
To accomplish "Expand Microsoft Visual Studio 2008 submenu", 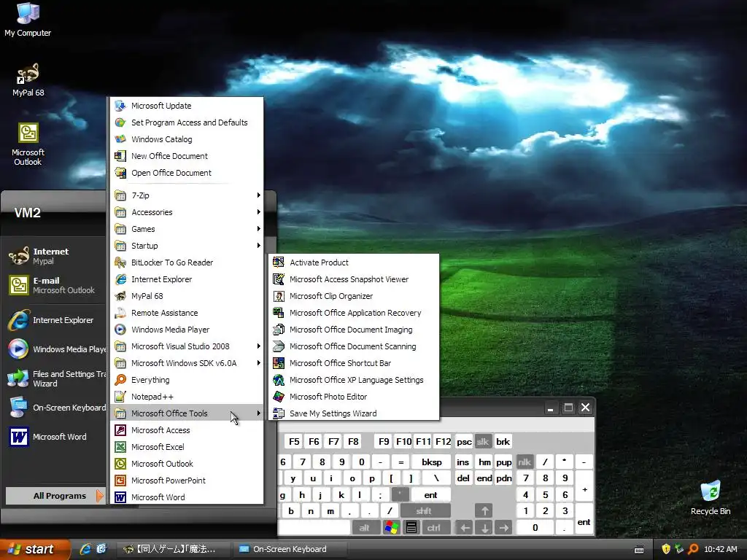I will coord(187,346).
